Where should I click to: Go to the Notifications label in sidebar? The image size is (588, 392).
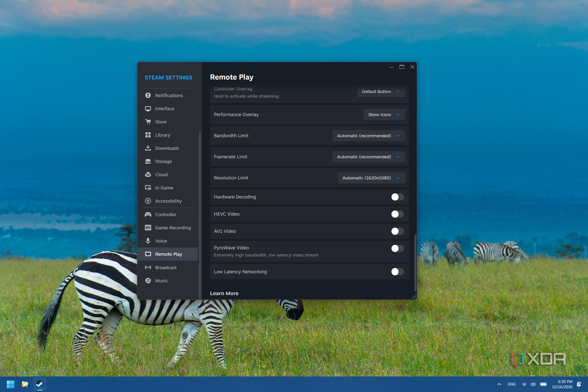point(169,96)
